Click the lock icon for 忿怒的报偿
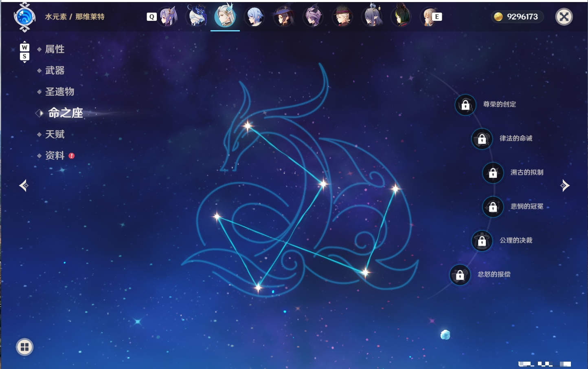The image size is (588, 369). click(460, 275)
